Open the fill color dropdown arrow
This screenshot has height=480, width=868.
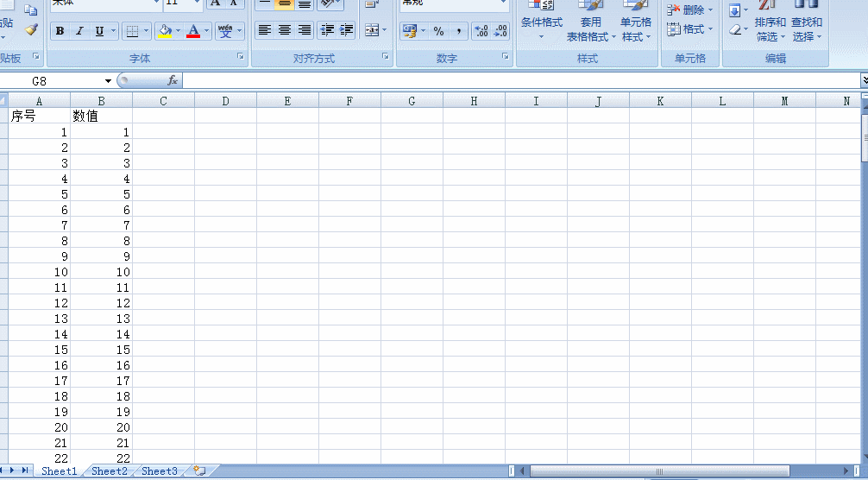click(x=179, y=30)
